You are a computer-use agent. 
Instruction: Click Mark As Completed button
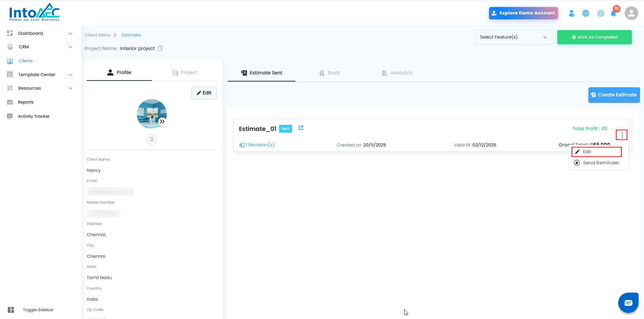point(595,37)
